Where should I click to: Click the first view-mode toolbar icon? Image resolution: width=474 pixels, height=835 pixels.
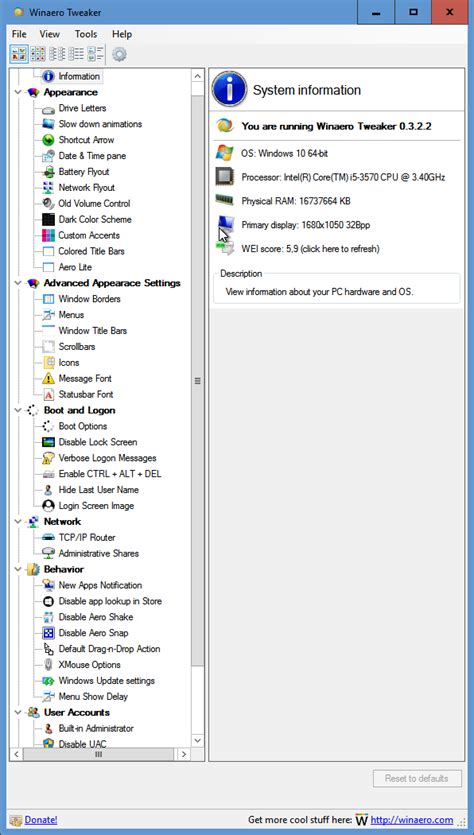19,54
